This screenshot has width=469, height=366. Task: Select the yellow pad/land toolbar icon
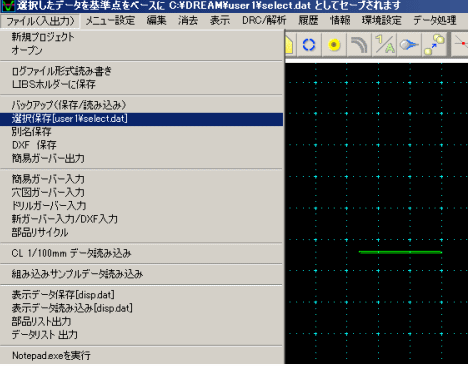pyautogui.click(x=334, y=45)
